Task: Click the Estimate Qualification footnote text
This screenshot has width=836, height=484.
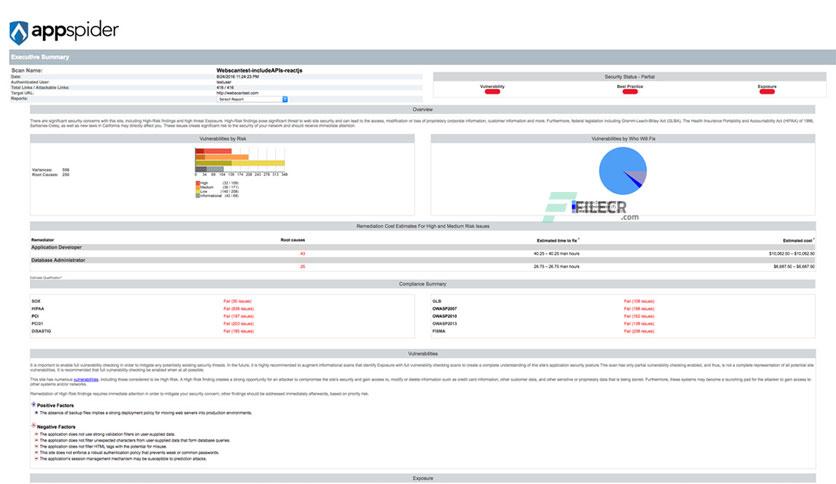Action: coord(46,278)
